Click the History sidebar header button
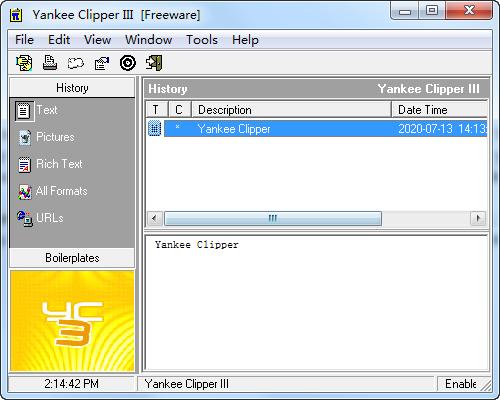 pyautogui.click(x=72, y=88)
